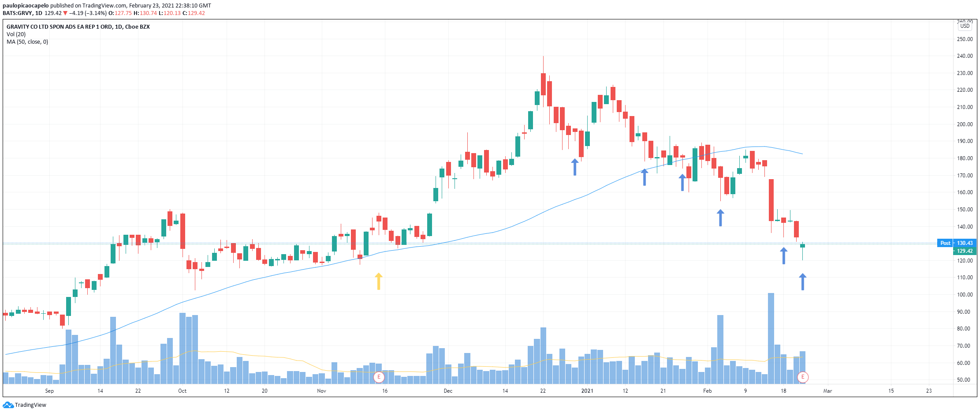This screenshot has width=980, height=413.
Task: Click the close value C:129.42 in header
Action: [194, 13]
